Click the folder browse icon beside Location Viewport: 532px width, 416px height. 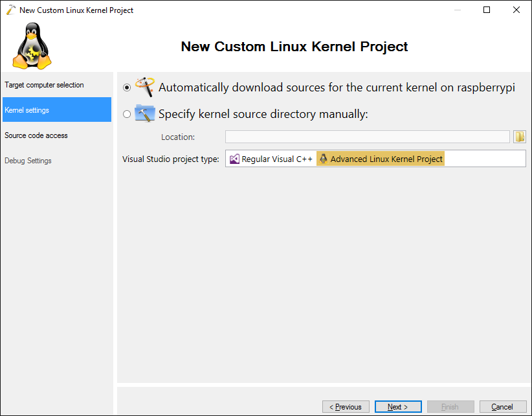[520, 137]
